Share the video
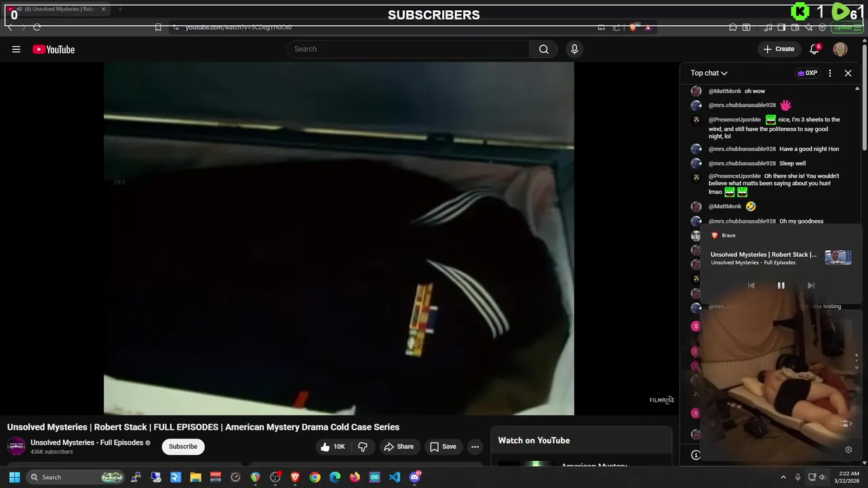 (x=398, y=447)
